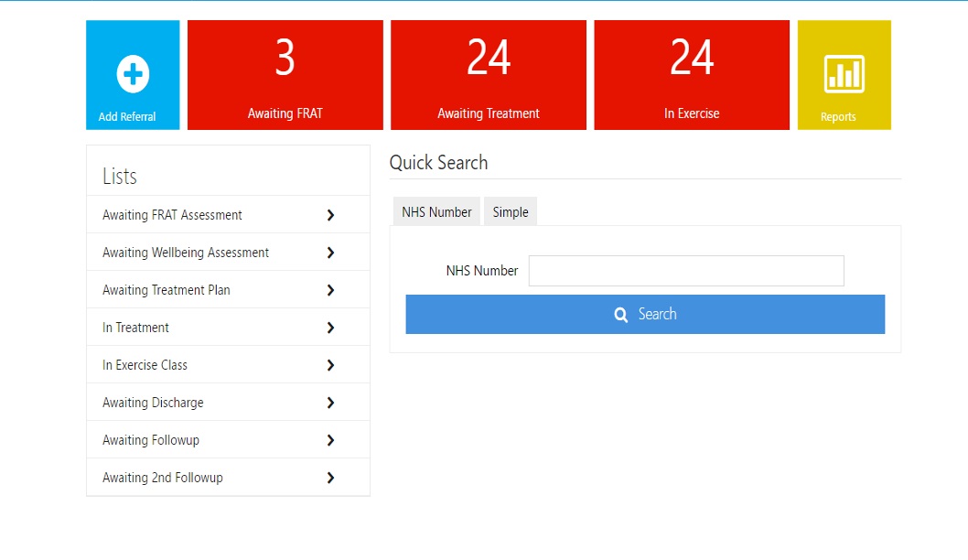Expand chevron for Awaiting Followup
Viewport: 968px width, 560px height.
331,440
